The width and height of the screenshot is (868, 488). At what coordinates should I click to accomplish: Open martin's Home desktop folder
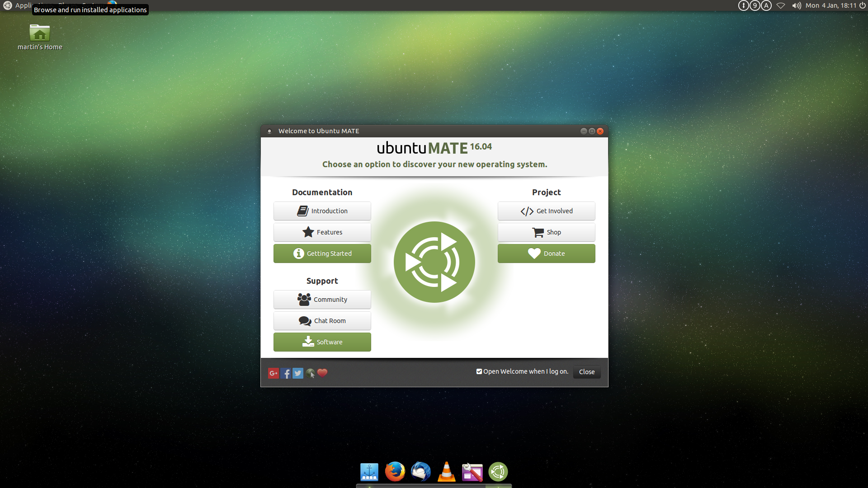(40, 33)
